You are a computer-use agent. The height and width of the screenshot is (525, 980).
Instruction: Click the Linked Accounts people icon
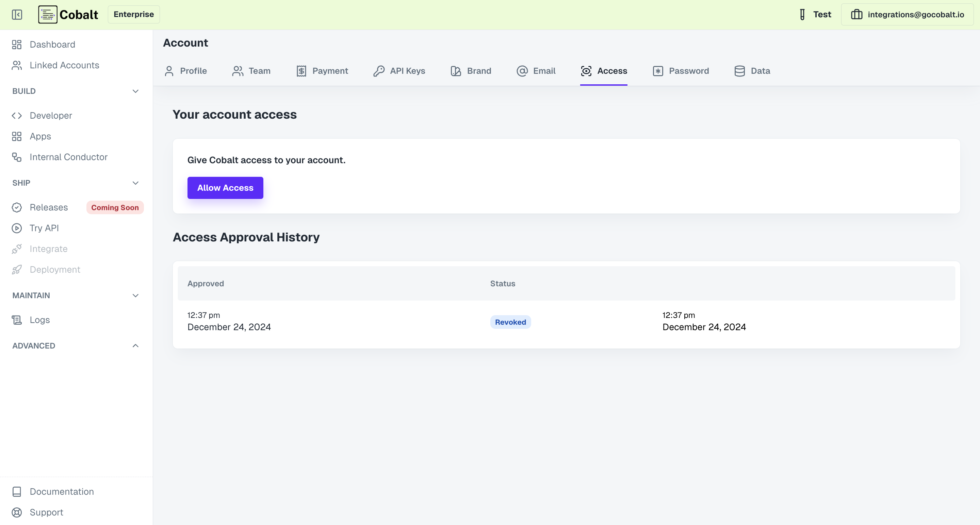17,65
